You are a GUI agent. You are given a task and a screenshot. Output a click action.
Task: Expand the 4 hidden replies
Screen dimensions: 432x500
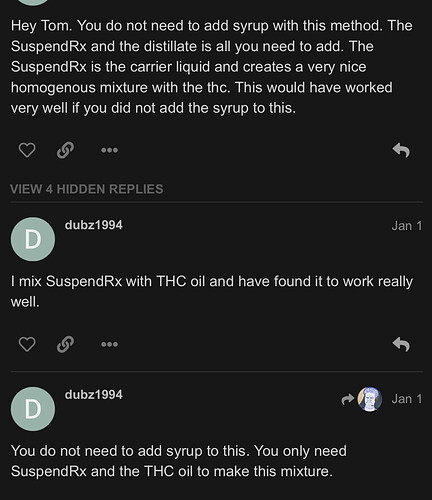[x=87, y=189]
